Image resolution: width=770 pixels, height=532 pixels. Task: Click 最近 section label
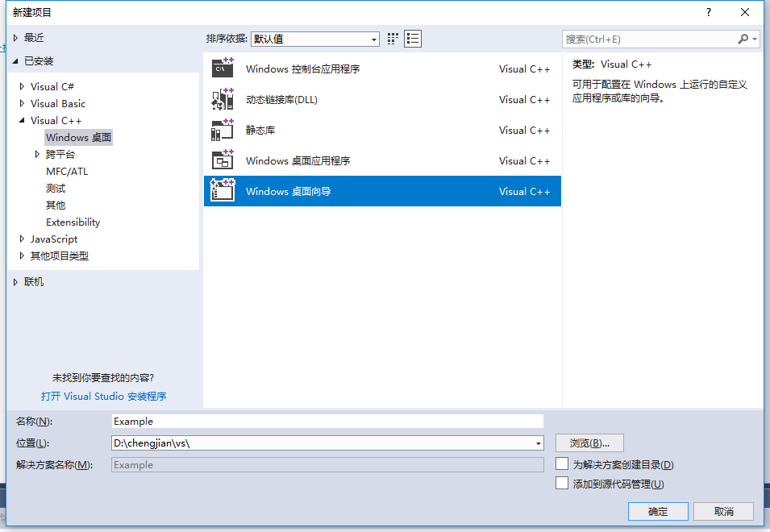tap(34, 38)
